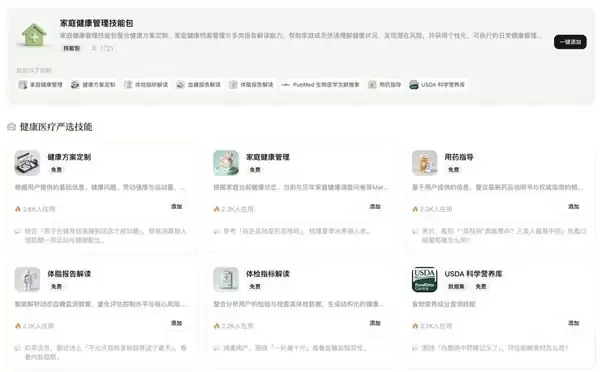
Task: Click the skill pack description paragraph
Action: pos(301,36)
